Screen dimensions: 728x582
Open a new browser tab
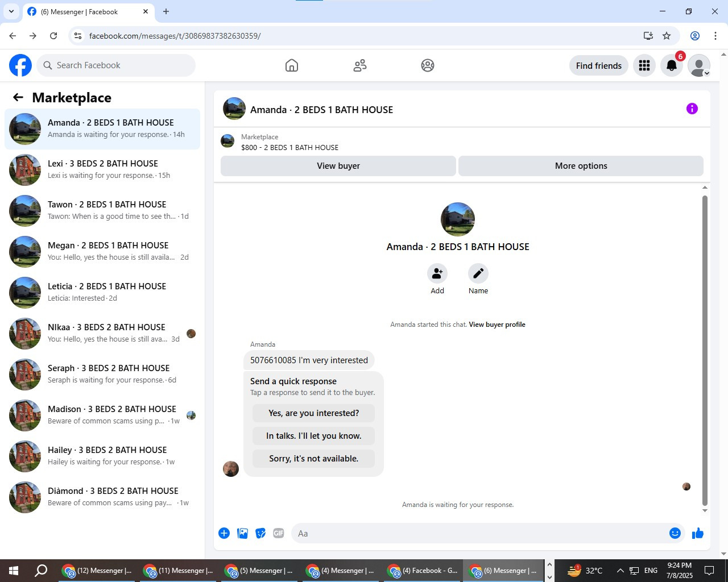click(x=166, y=11)
